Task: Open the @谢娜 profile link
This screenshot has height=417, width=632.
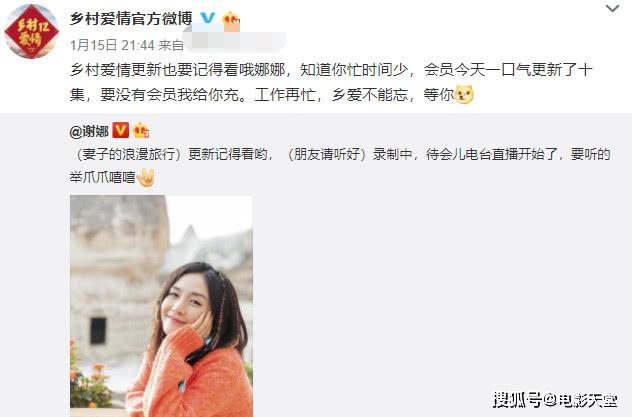Action: click(x=89, y=131)
